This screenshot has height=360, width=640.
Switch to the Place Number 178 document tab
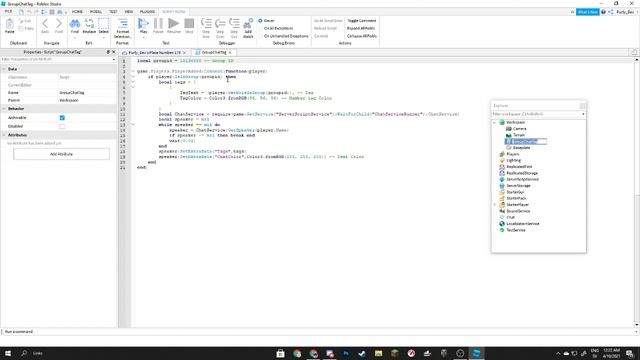pyautogui.click(x=154, y=53)
